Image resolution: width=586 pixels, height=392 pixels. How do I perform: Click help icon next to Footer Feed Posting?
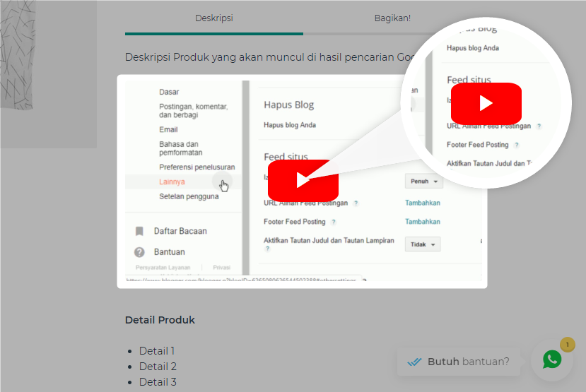click(334, 222)
